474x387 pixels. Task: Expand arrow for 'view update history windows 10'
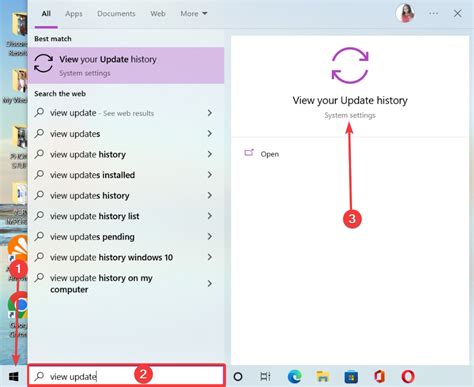coord(210,257)
